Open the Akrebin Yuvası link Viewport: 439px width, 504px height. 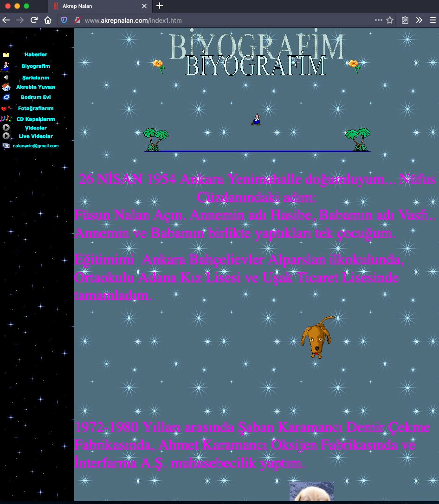pos(36,87)
